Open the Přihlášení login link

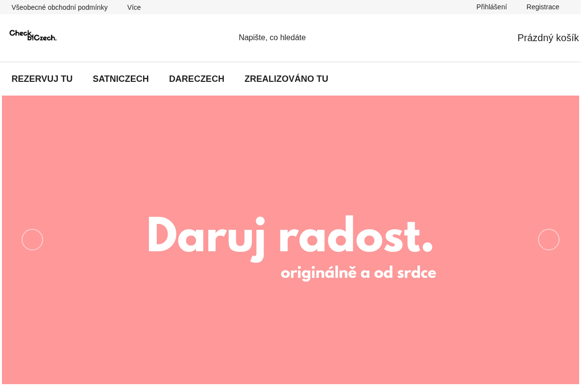(x=491, y=7)
